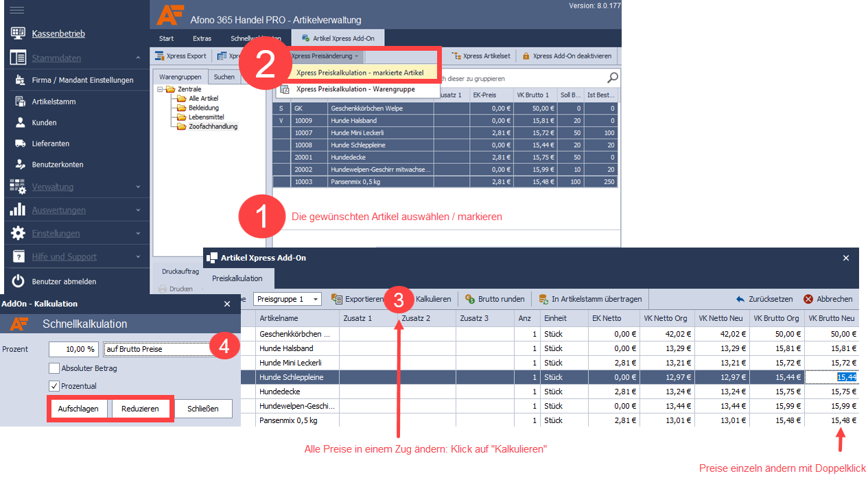Expand the Verwaltung section chevron

pyautogui.click(x=138, y=187)
